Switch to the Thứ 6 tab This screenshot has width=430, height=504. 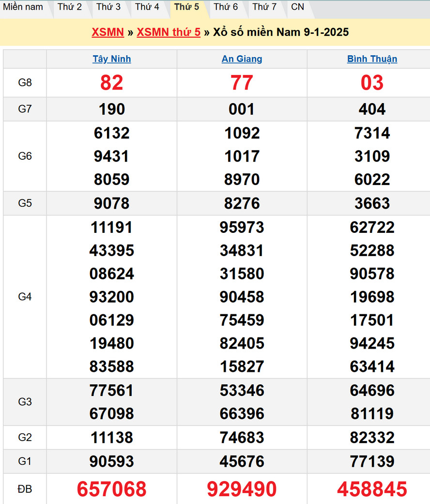[226, 7]
